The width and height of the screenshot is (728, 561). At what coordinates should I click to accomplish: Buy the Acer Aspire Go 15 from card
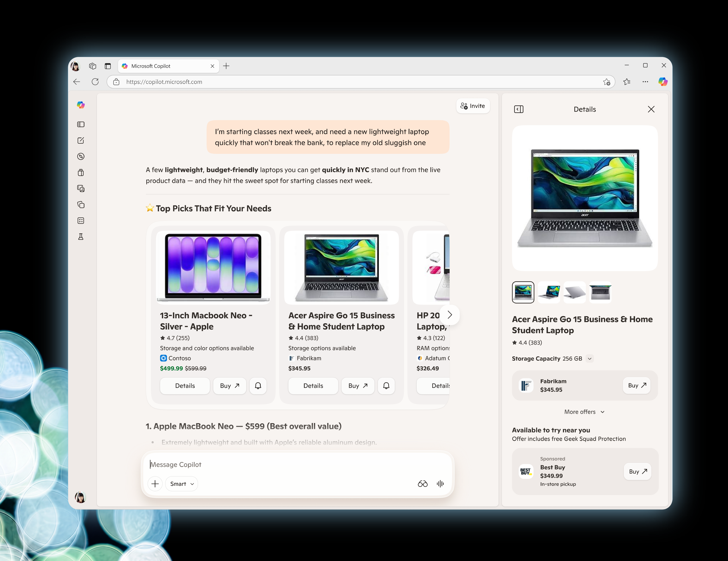pos(358,386)
